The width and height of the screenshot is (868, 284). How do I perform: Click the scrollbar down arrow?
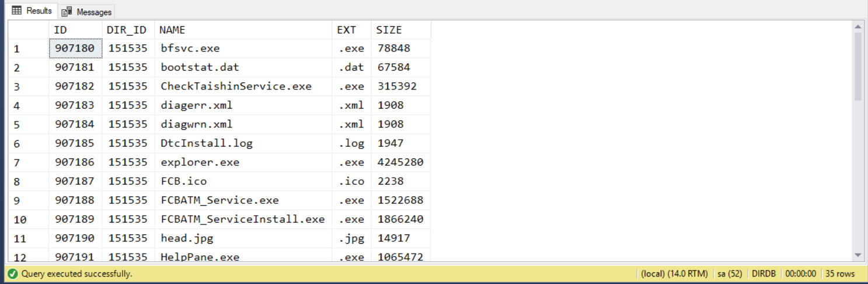point(857,255)
